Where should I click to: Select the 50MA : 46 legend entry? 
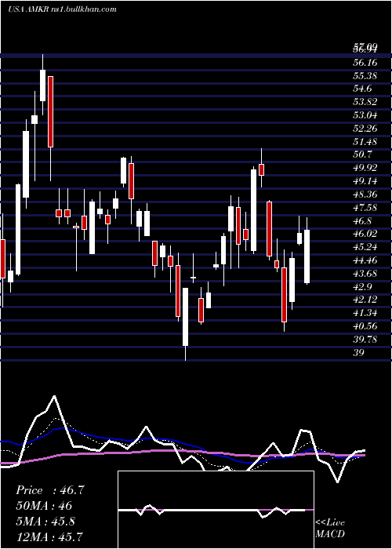(x=44, y=506)
